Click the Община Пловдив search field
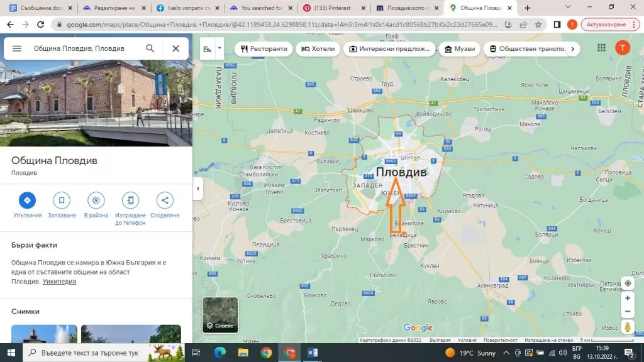The image size is (644, 362). [79, 48]
